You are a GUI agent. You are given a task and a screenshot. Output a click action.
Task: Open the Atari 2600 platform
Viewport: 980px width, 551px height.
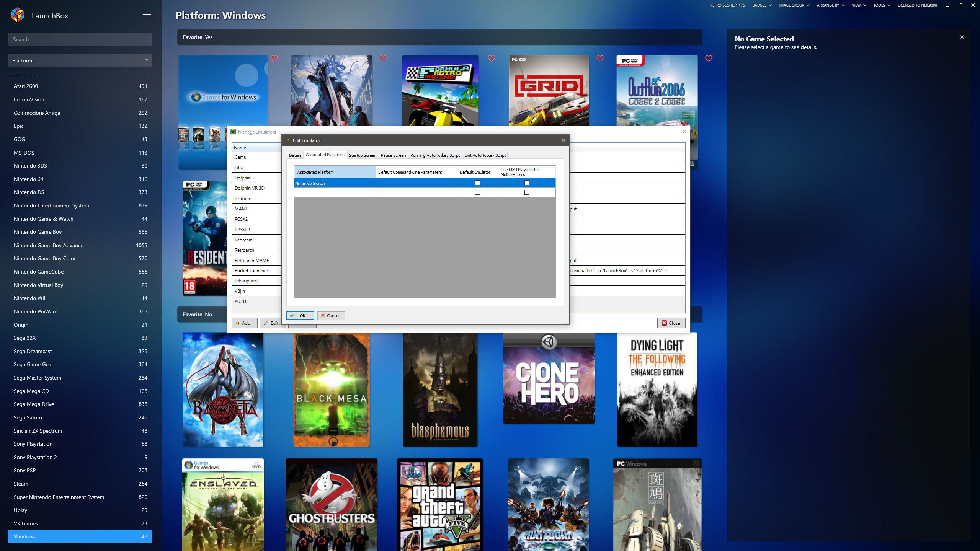tap(80, 86)
